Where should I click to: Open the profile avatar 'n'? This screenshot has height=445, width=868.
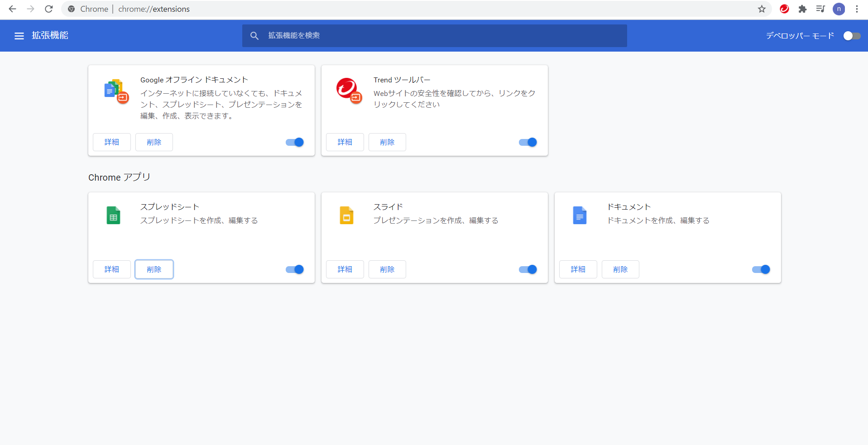coord(839,9)
